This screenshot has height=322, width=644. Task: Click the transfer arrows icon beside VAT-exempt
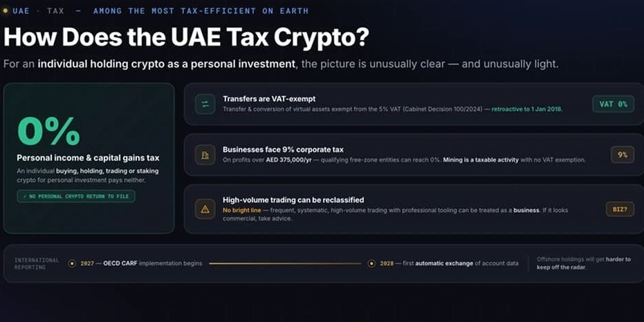point(205,104)
